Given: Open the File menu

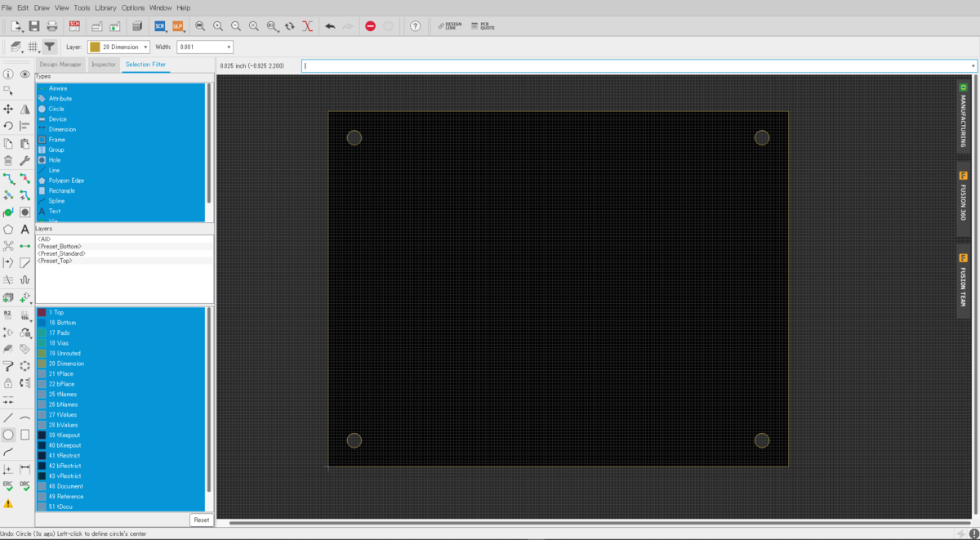Looking at the screenshot, I should click(x=7, y=7).
